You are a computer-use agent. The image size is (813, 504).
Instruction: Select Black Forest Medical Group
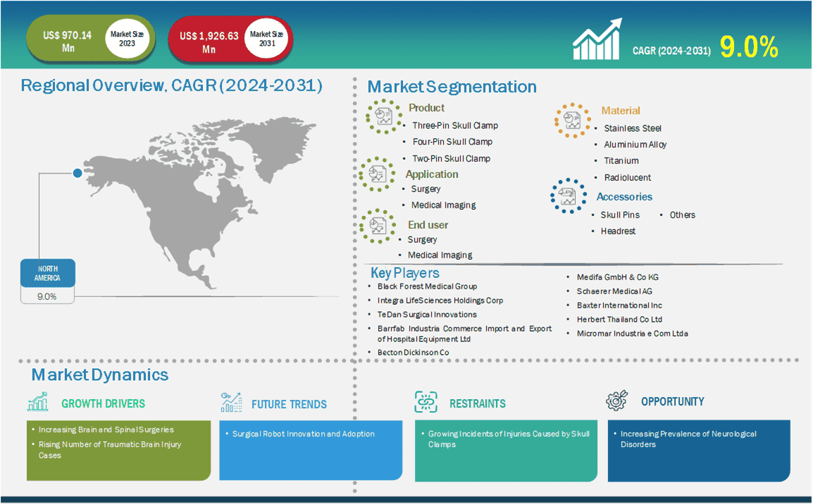(427, 286)
